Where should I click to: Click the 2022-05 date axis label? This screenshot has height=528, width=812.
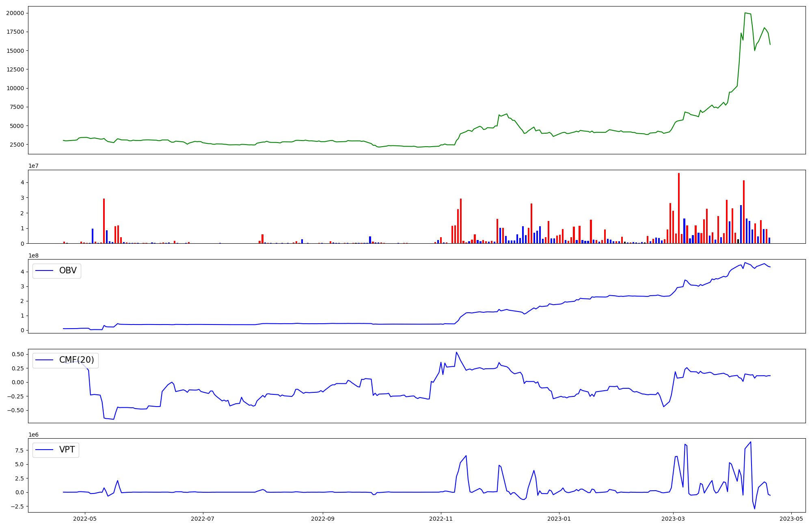coord(85,518)
